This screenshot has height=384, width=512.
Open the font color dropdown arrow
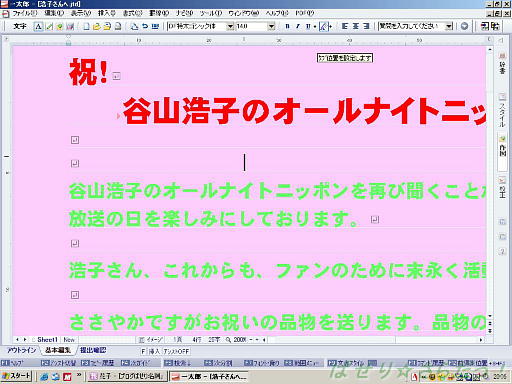330,26
